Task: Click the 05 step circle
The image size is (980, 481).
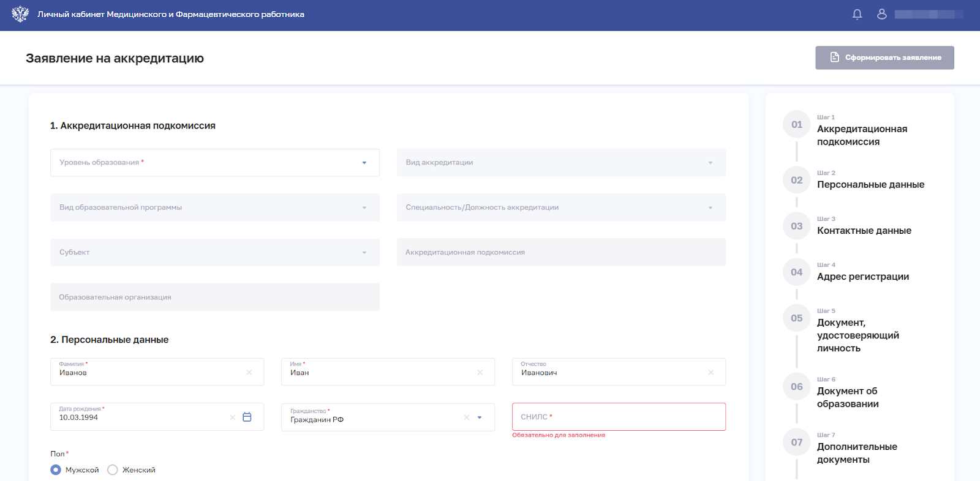Action: click(x=796, y=318)
